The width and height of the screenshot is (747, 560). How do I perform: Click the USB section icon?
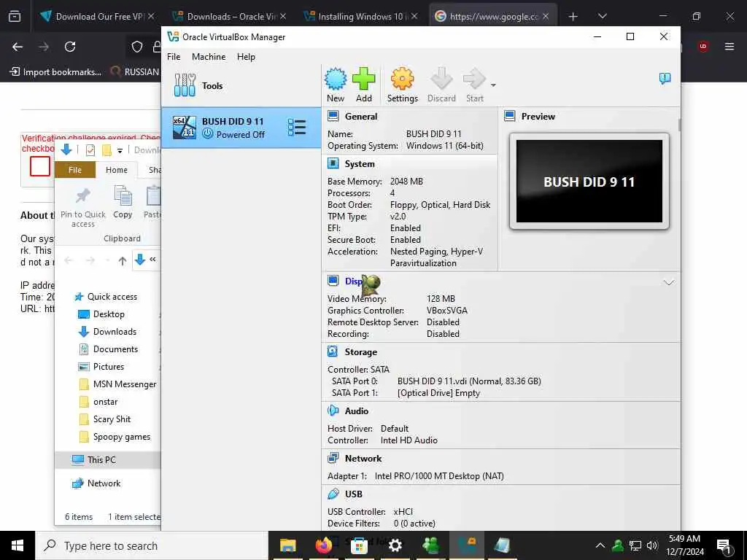click(333, 494)
